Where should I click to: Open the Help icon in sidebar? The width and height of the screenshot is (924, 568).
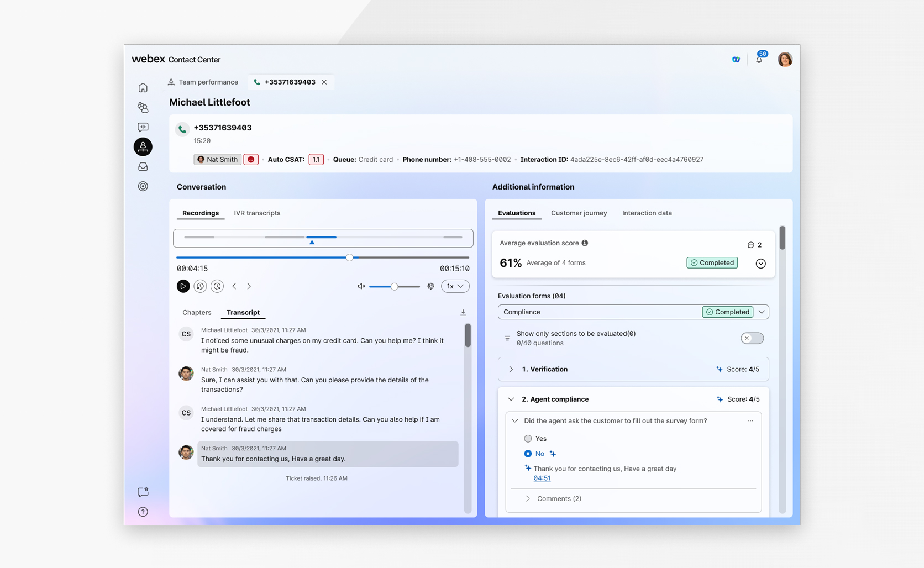(x=143, y=512)
